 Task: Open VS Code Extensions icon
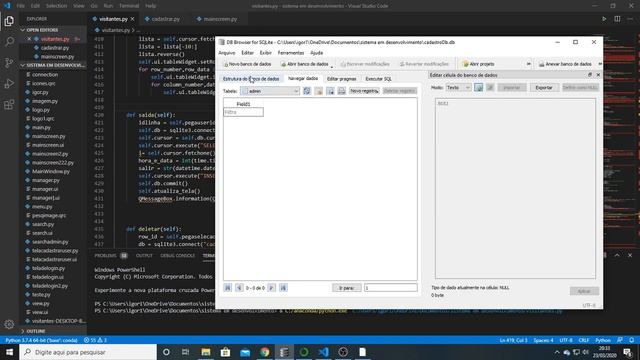pos(9,105)
